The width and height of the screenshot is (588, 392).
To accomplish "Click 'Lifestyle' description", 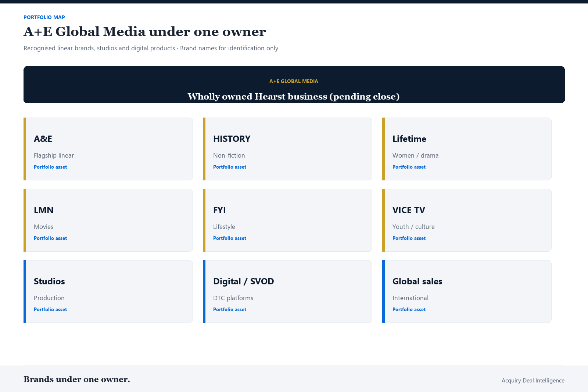I will click(x=224, y=227).
